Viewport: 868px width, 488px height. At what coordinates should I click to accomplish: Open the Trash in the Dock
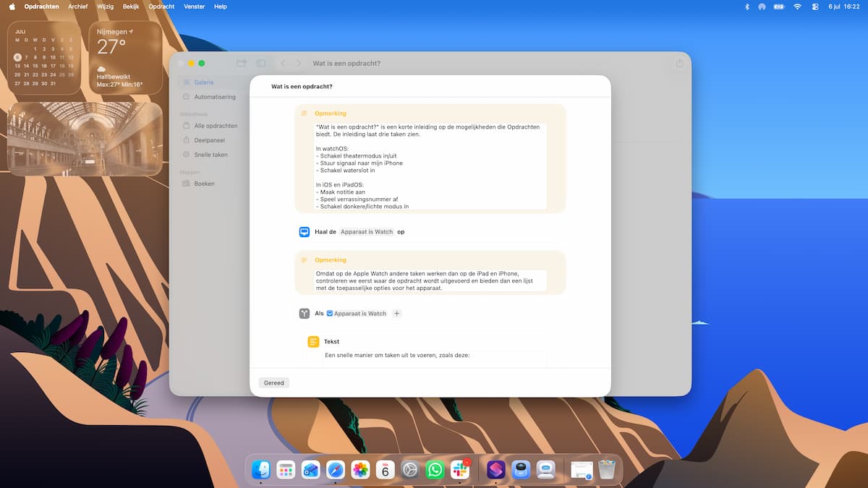pyautogui.click(x=607, y=470)
